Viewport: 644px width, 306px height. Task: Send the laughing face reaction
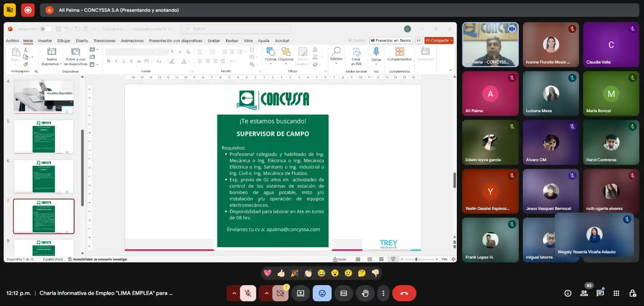[321, 273]
